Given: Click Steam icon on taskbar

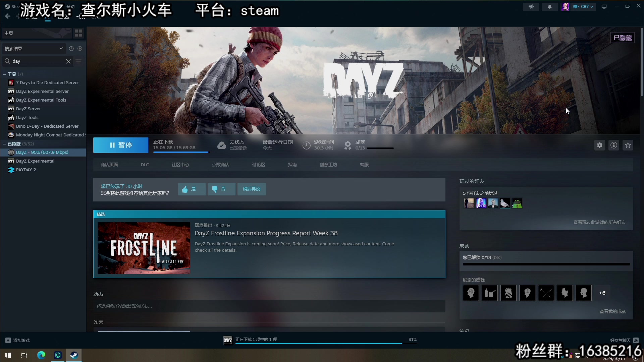Looking at the screenshot, I should click(x=74, y=355).
